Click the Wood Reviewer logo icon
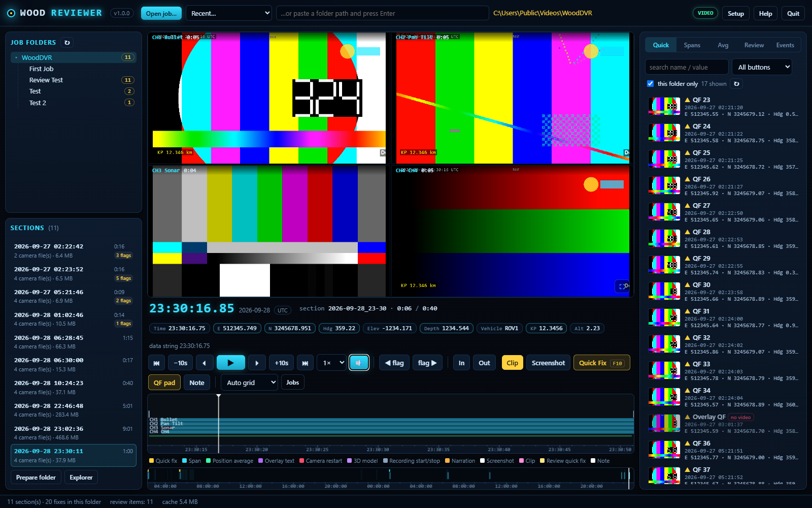 [x=11, y=13]
